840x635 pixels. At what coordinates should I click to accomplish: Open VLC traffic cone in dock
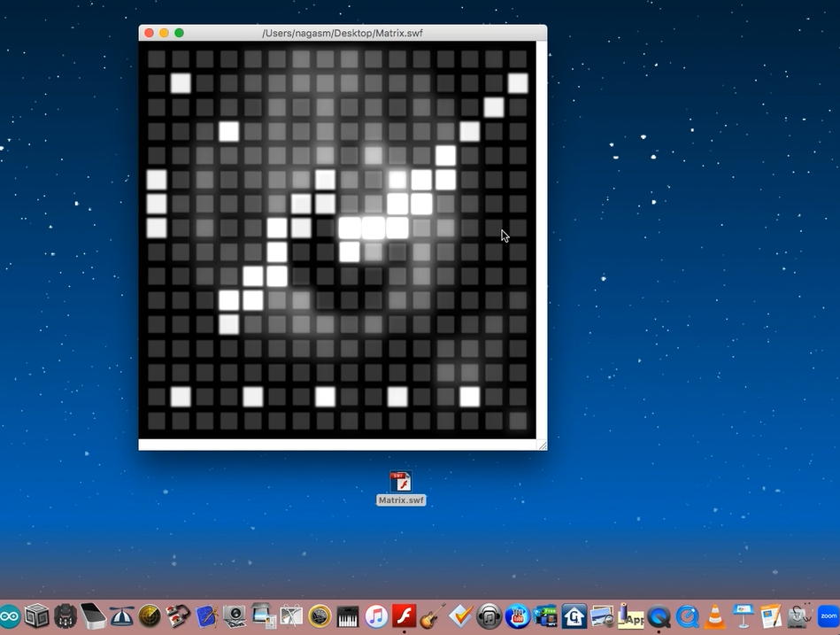(x=715, y=616)
